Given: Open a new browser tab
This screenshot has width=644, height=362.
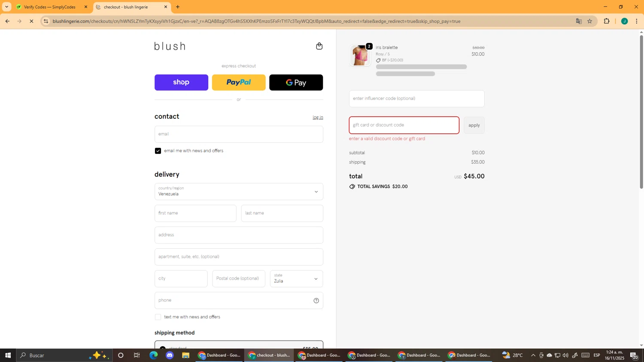Looking at the screenshot, I should 178,7.
